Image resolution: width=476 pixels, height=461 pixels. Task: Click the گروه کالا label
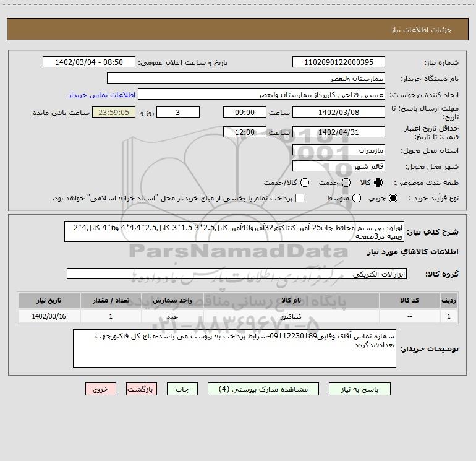(442, 274)
